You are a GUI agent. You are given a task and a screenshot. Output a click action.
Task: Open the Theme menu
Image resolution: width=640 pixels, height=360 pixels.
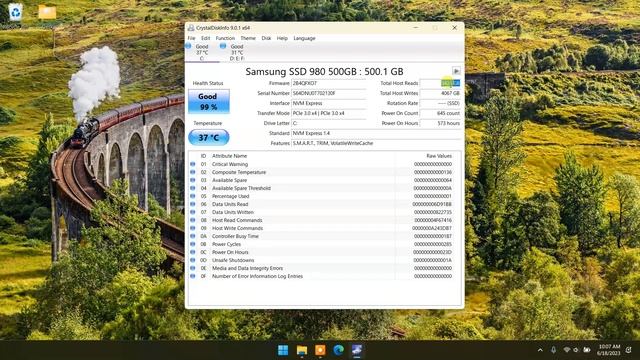coord(248,38)
